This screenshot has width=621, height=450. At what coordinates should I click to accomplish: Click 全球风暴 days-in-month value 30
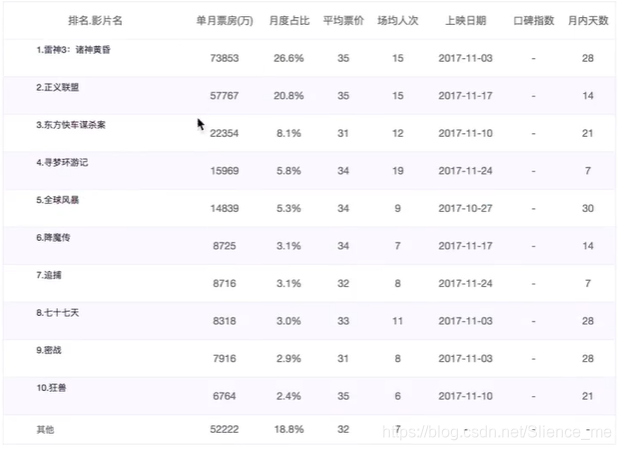tap(588, 208)
